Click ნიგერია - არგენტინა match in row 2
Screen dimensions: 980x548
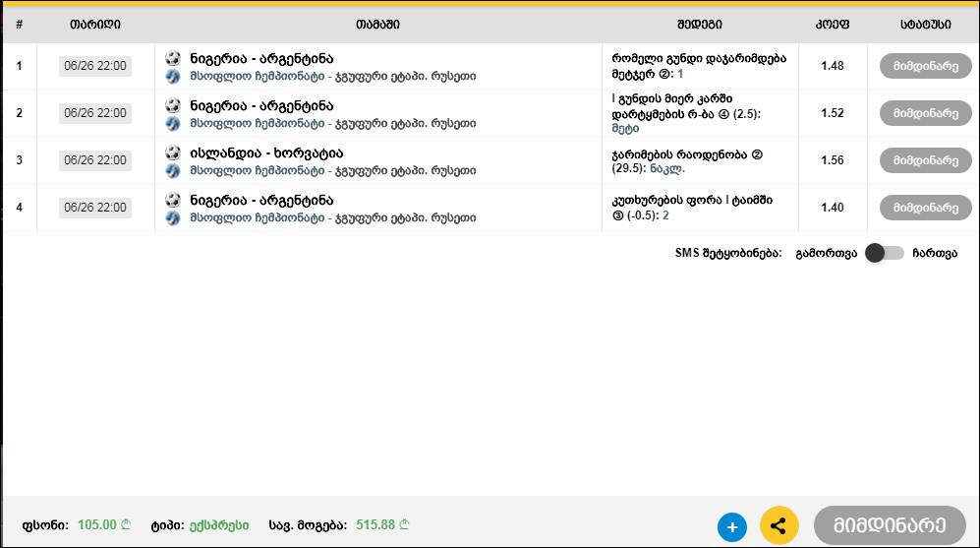pos(261,105)
